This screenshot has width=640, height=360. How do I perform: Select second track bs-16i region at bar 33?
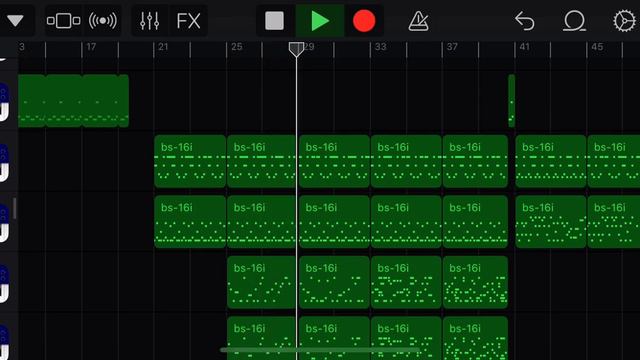point(406,161)
